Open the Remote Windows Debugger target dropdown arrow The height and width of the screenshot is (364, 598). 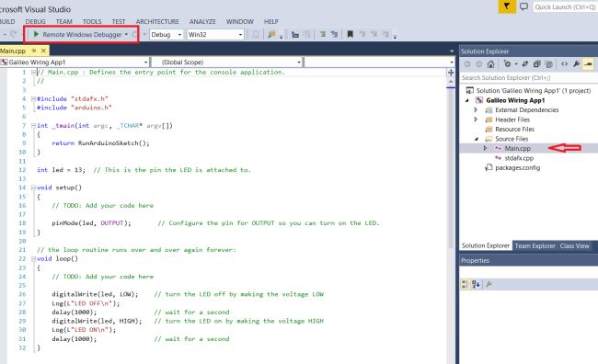126,34
